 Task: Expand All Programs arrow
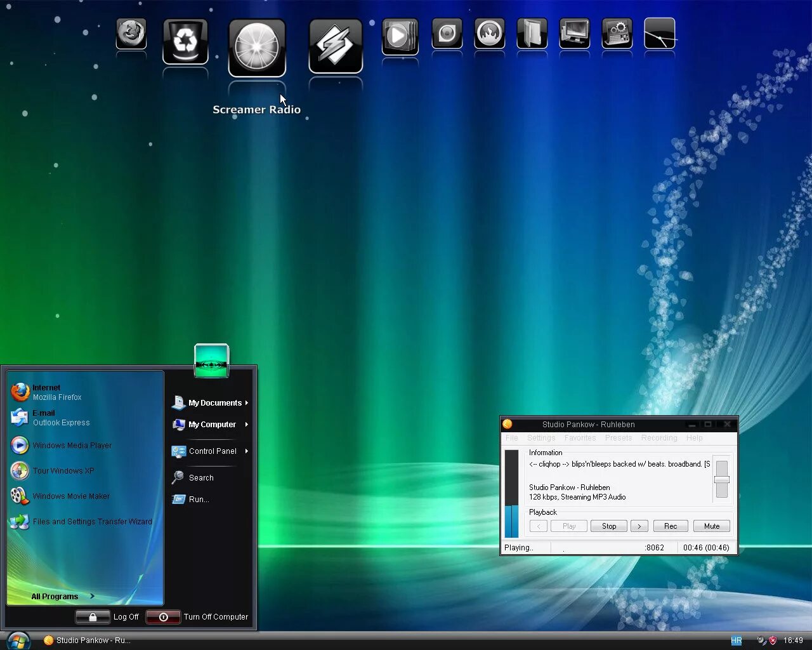pyautogui.click(x=92, y=596)
